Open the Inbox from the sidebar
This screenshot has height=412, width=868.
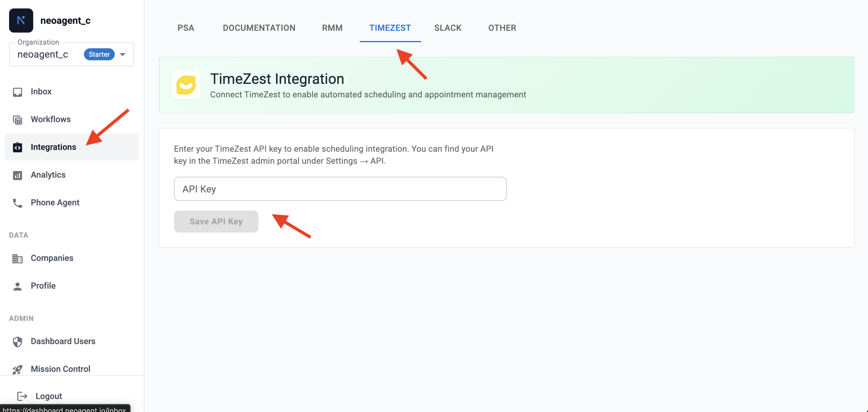pyautogui.click(x=17, y=92)
